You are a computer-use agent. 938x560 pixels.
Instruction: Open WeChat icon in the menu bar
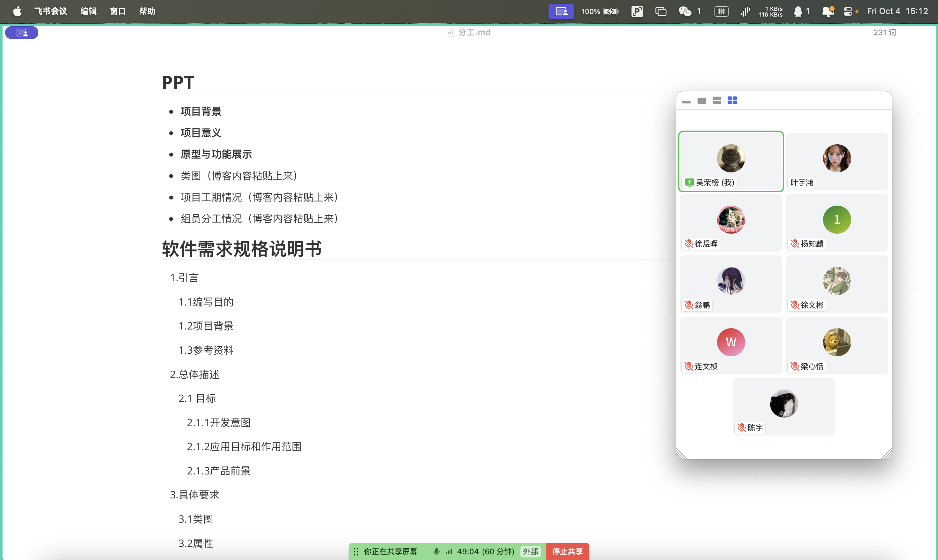tap(685, 11)
